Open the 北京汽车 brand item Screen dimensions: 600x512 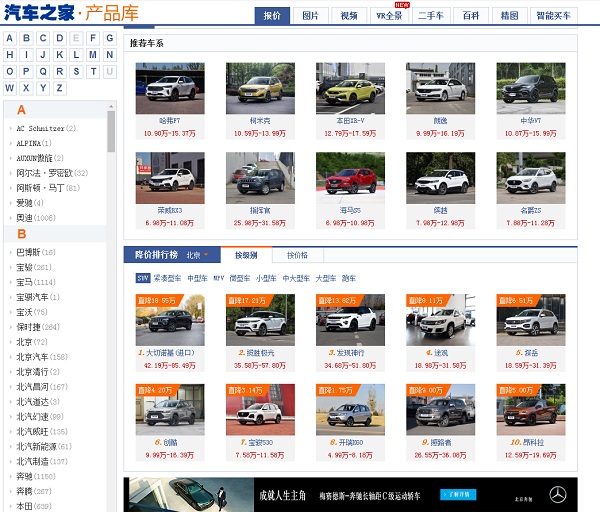[x=42, y=357]
